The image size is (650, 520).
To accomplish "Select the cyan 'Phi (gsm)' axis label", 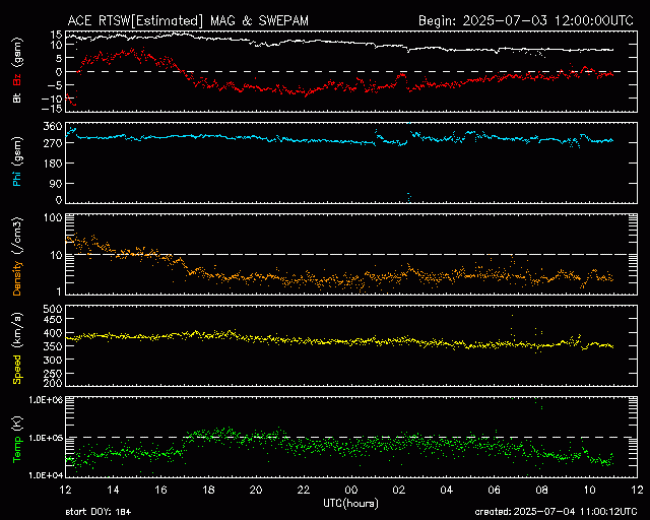I will [x=17, y=162].
